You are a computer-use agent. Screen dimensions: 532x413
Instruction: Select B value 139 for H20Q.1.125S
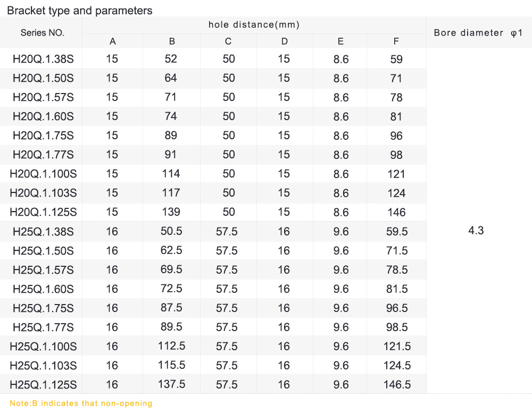tap(171, 212)
